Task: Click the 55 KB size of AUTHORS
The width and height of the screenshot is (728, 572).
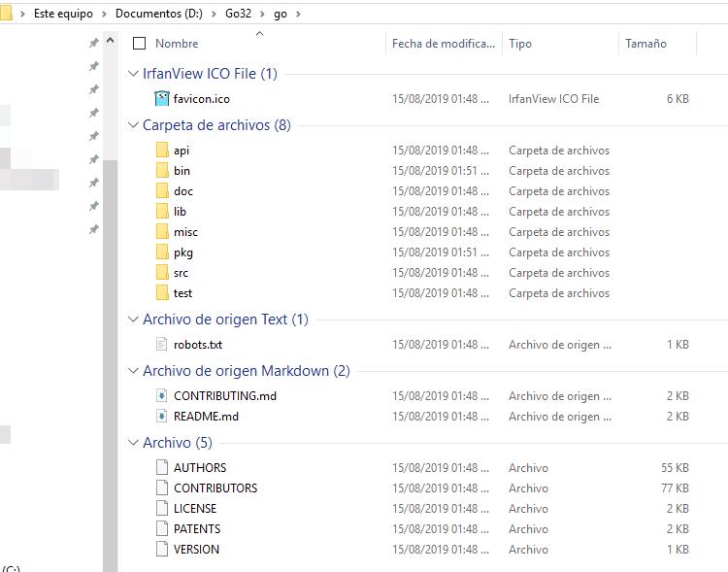Action: click(x=675, y=467)
